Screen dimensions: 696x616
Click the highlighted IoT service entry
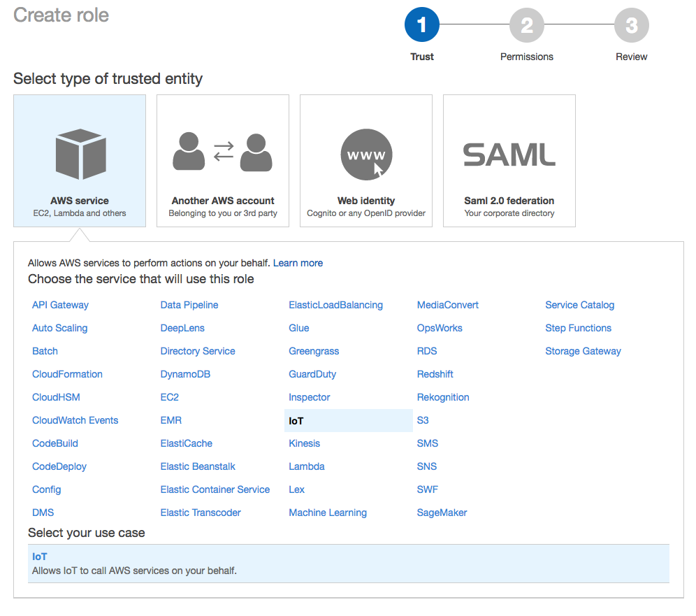349,421
